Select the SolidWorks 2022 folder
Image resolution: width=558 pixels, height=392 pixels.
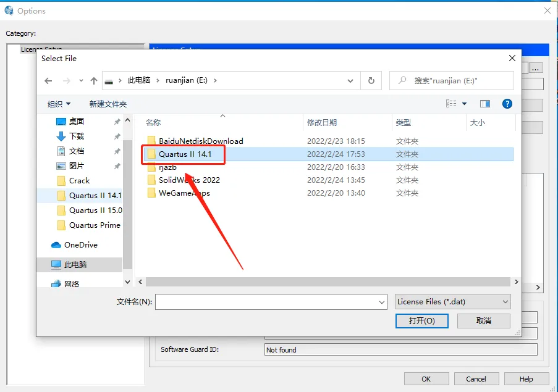[189, 180]
